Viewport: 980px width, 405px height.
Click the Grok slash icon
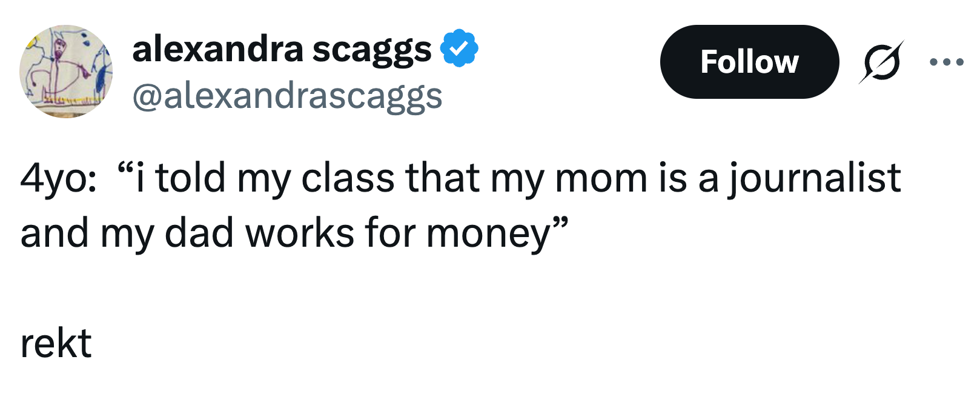(x=881, y=62)
